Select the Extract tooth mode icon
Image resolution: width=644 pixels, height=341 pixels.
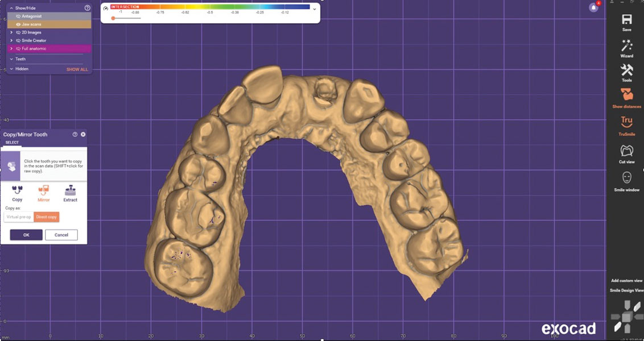pyautogui.click(x=70, y=190)
